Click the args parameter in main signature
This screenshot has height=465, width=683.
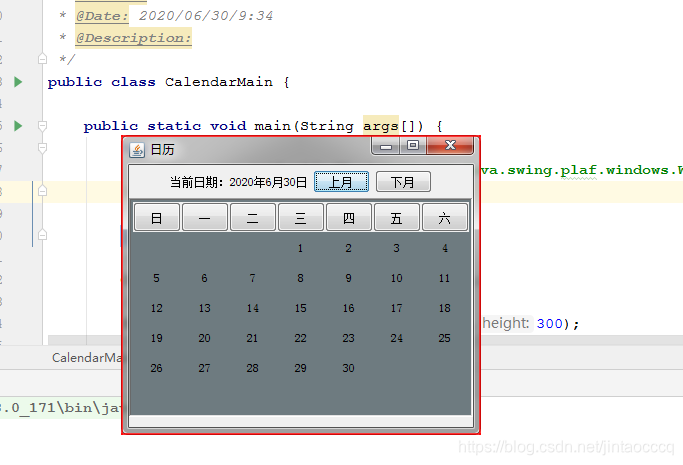[381, 126]
